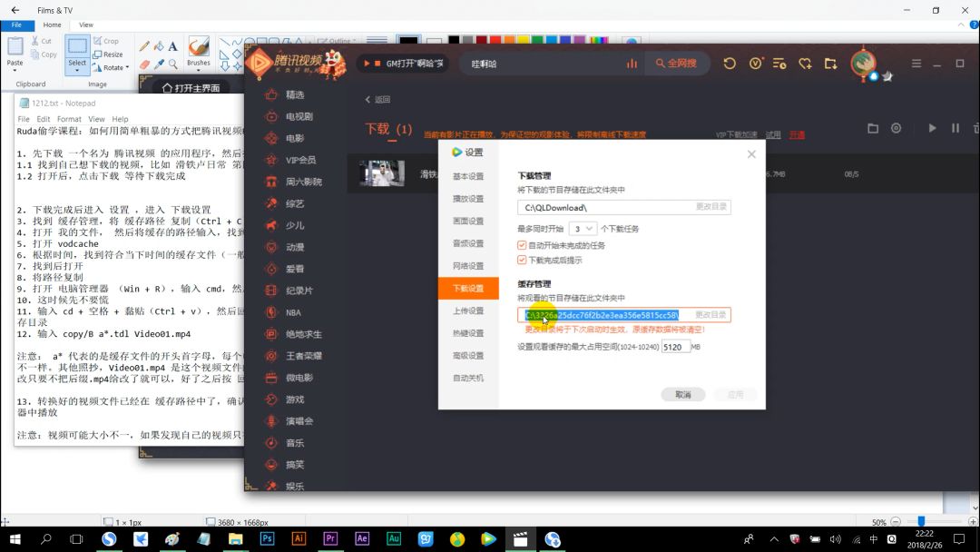Open the Help menu in Notepad

[120, 119]
